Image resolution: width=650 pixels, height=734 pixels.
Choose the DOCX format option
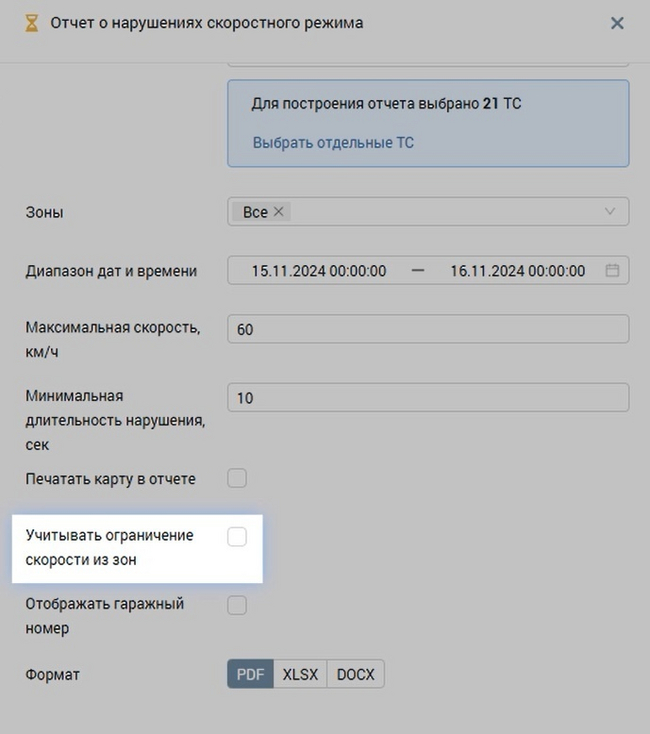[355, 674]
